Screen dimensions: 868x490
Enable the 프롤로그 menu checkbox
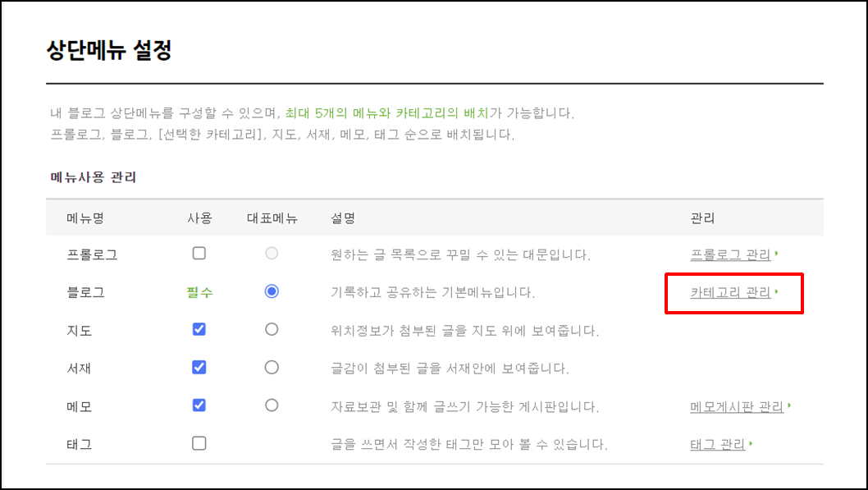tap(199, 254)
